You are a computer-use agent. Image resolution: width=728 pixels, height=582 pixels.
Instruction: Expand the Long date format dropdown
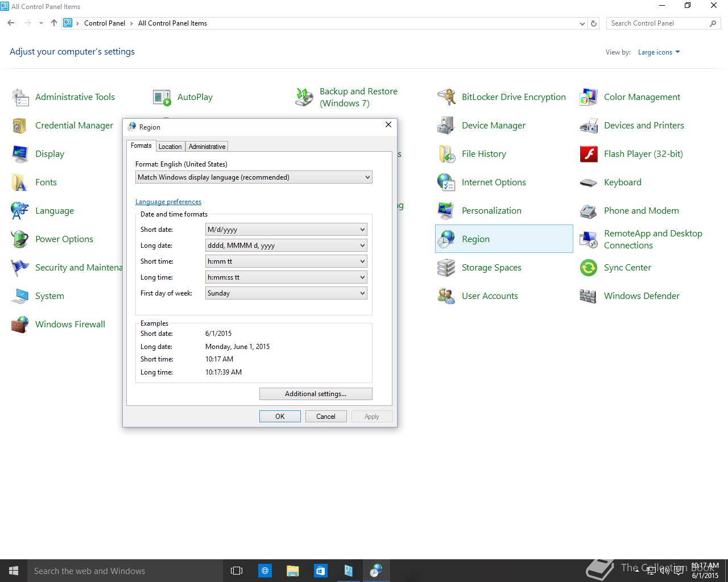pyautogui.click(x=286, y=246)
